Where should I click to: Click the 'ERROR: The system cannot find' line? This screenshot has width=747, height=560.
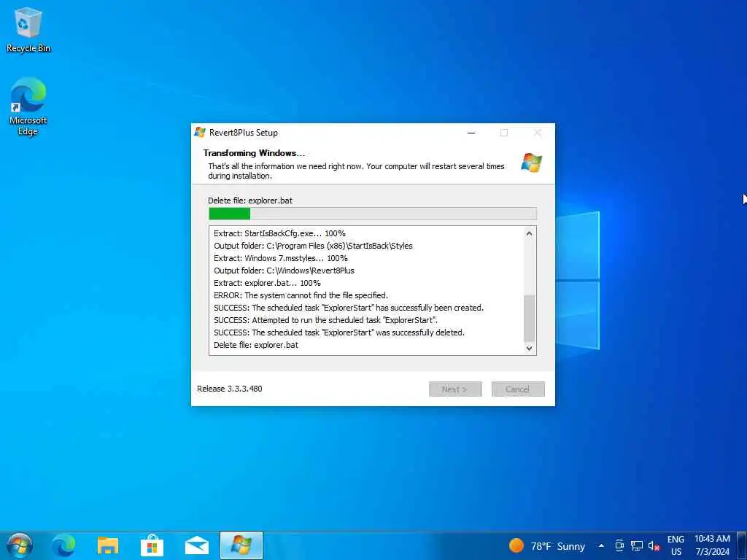(x=301, y=295)
